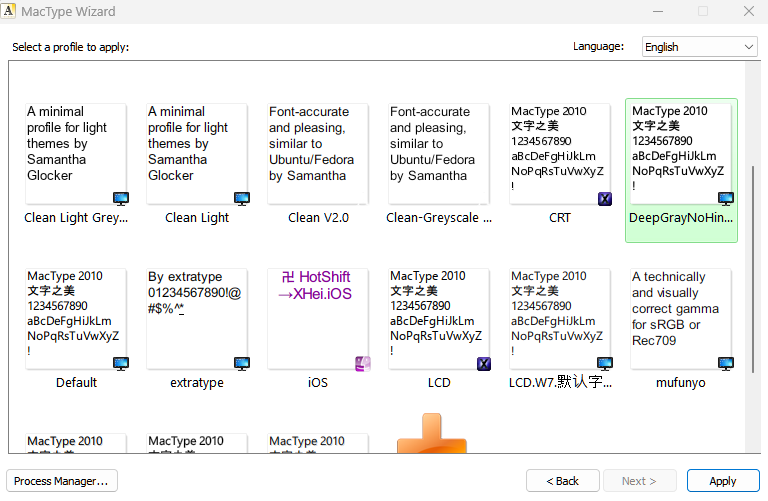
Task: Minimize the MacType Wizard window
Action: [658, 11]
